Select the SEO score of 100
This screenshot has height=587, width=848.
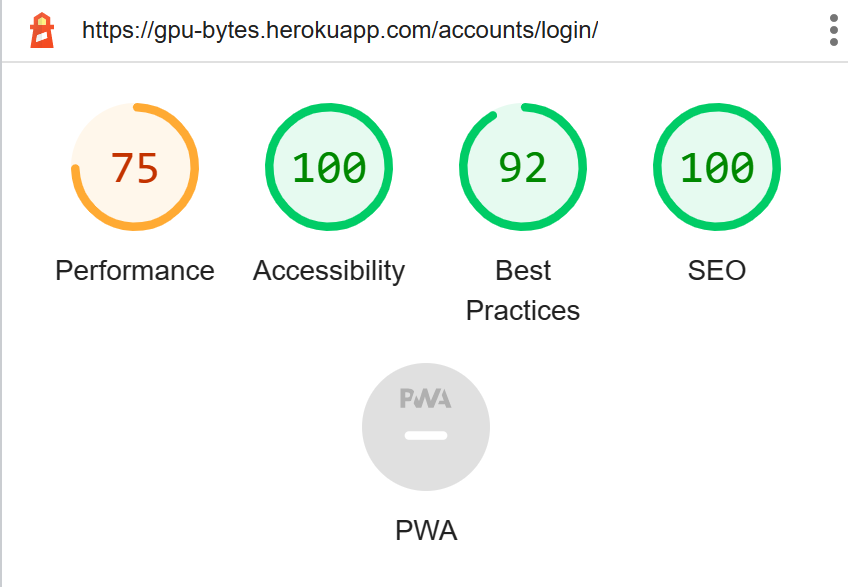717,168
